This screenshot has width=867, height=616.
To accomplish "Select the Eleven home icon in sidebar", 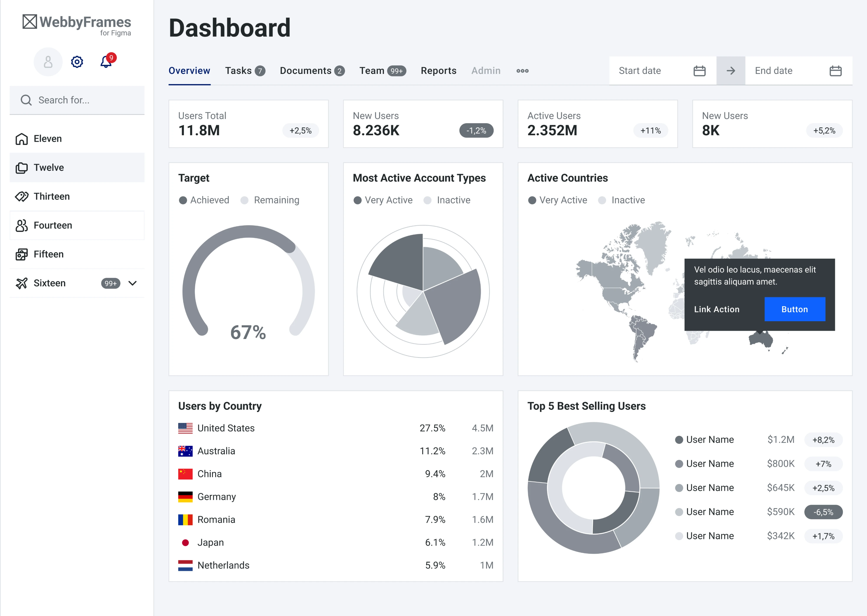I will [22, 139].
